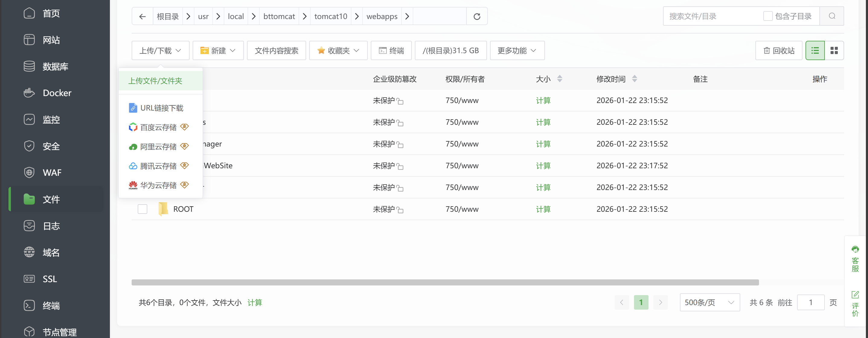Choose URL链接下载 from the menu
The image size is (868, 338).
coord(162,108)
